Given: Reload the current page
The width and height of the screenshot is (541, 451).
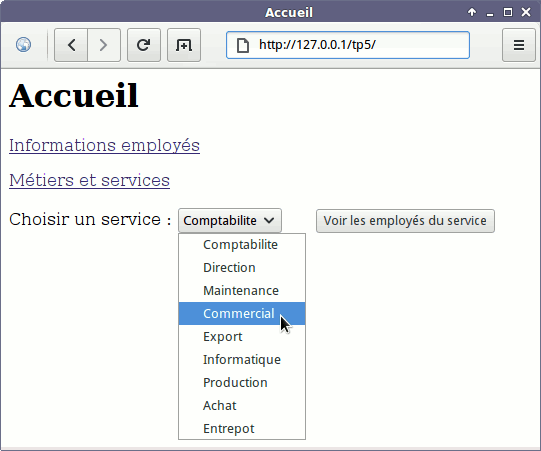Looking at the screenshot, I should 144,45.
